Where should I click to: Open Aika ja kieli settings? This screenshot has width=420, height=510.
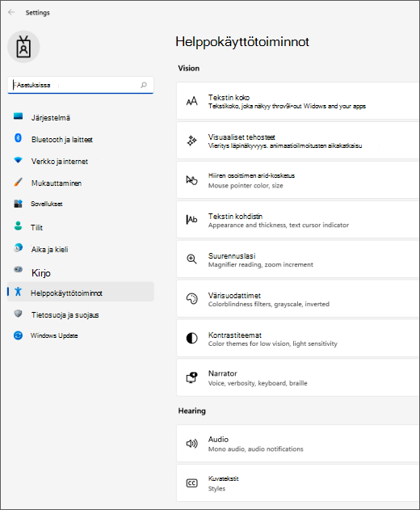click(80, 250)
